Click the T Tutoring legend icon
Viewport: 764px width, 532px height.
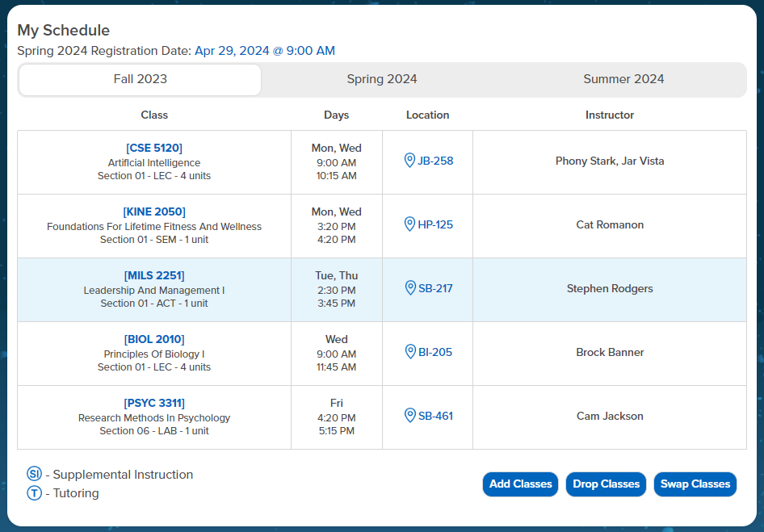coord(34,493)
